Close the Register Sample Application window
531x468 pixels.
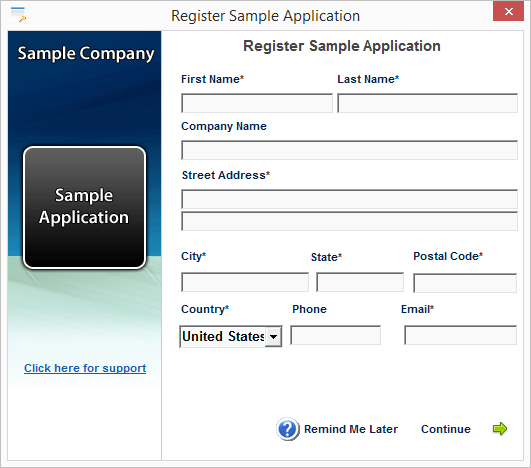click(x=508, y=12)
